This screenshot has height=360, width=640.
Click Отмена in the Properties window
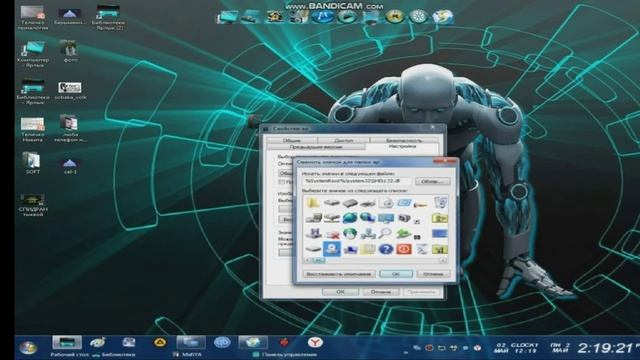pos(380,292)
